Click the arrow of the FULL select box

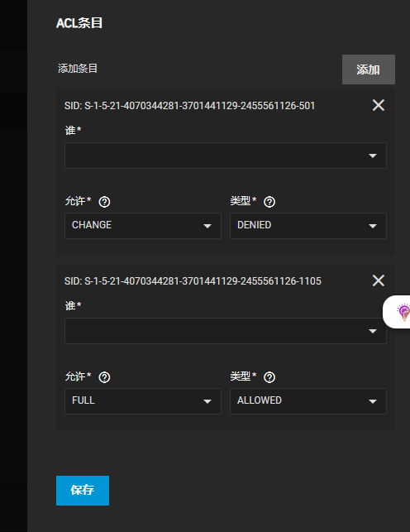[207, 401]
